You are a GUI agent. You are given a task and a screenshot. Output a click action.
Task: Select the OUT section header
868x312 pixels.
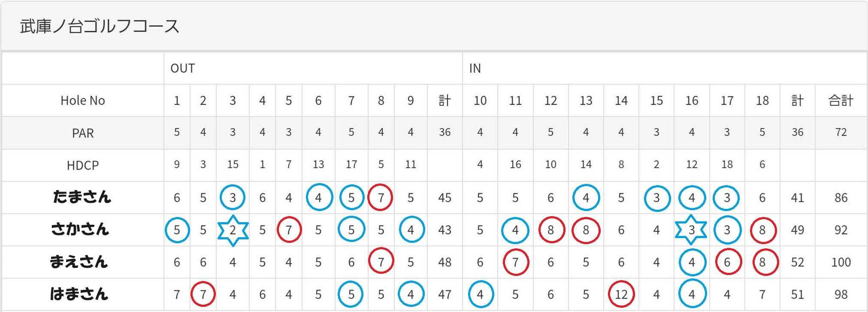pos(183,68)
